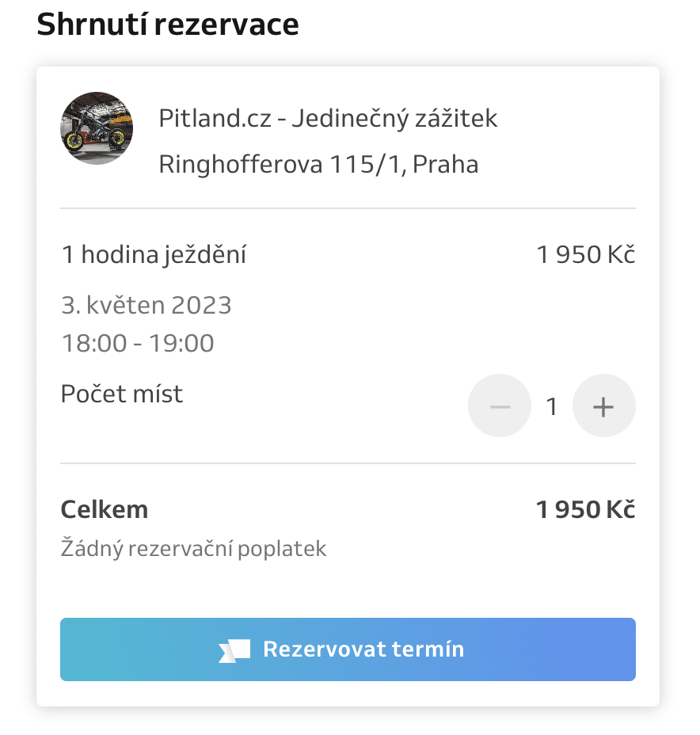The height and width of the screenshot is (735, 700).
Task: Click the Celkem total label
Action: click(104, 509)
